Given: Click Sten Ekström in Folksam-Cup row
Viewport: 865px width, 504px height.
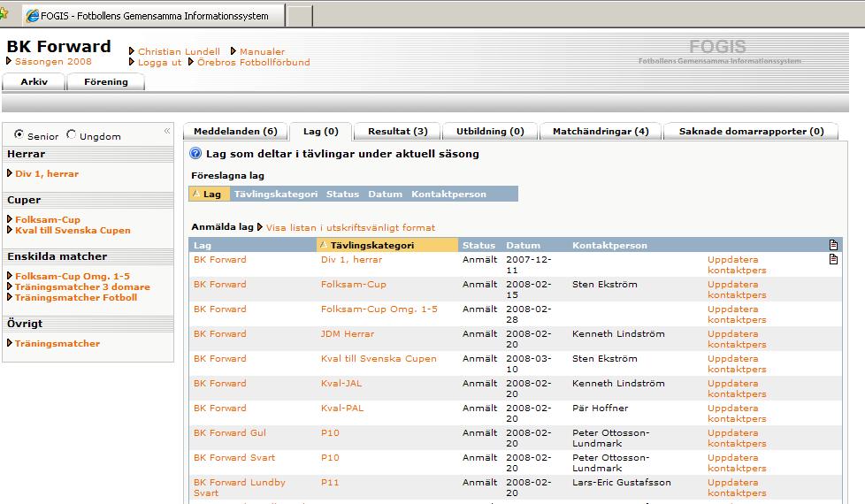Looking at the screenshot, I should (x=605, y=284).
